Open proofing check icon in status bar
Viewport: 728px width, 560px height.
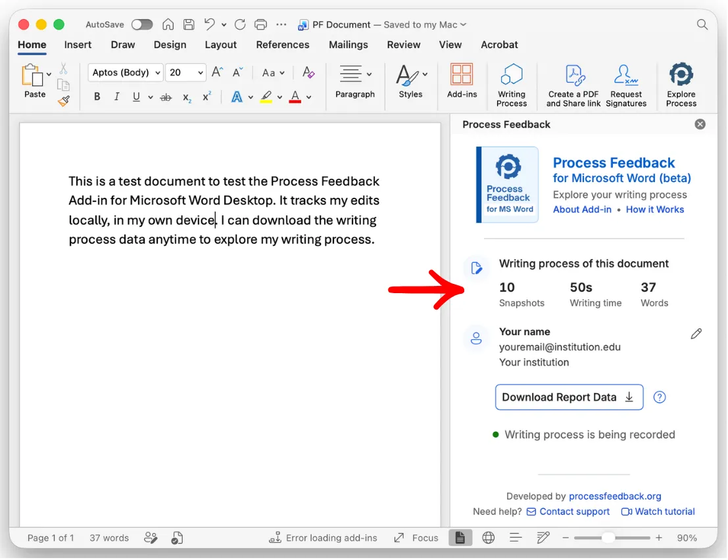click(x=151, y=538)
